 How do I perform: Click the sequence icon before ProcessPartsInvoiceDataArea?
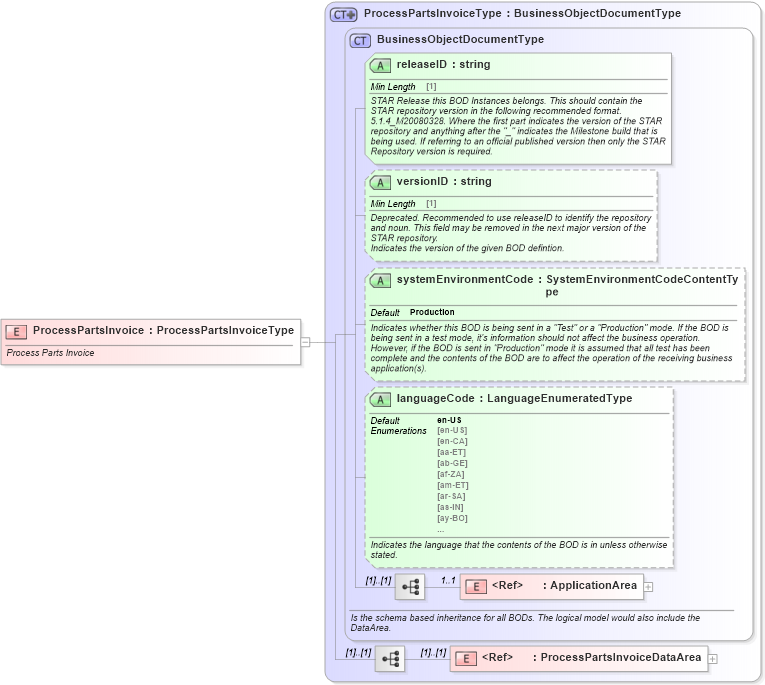point(390,659)
